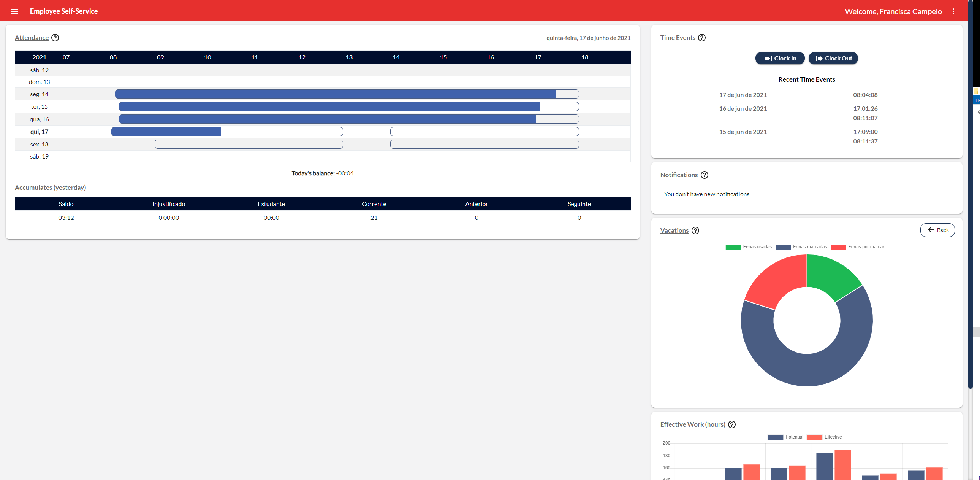Open the Effective Work help icon
The height and width of the screenshot is (480, 980).
click(x=731, y=424)
